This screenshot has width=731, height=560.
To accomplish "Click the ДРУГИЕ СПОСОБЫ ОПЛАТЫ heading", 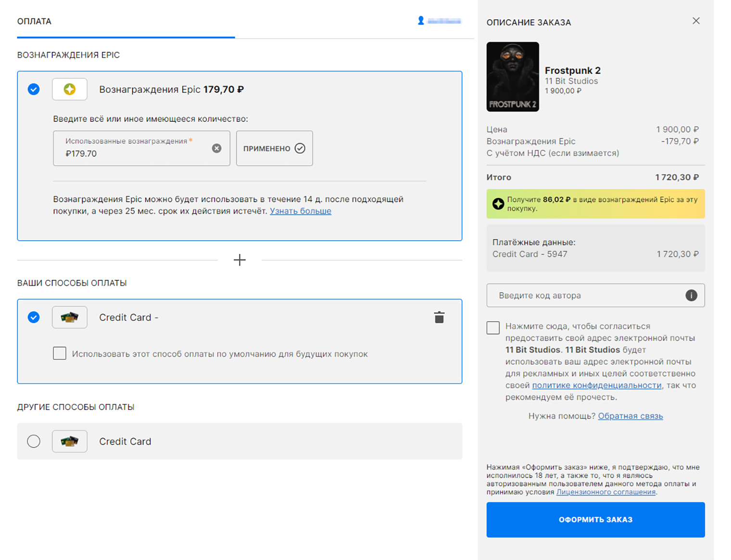I will pyautogui.click(x=76, y=407).
